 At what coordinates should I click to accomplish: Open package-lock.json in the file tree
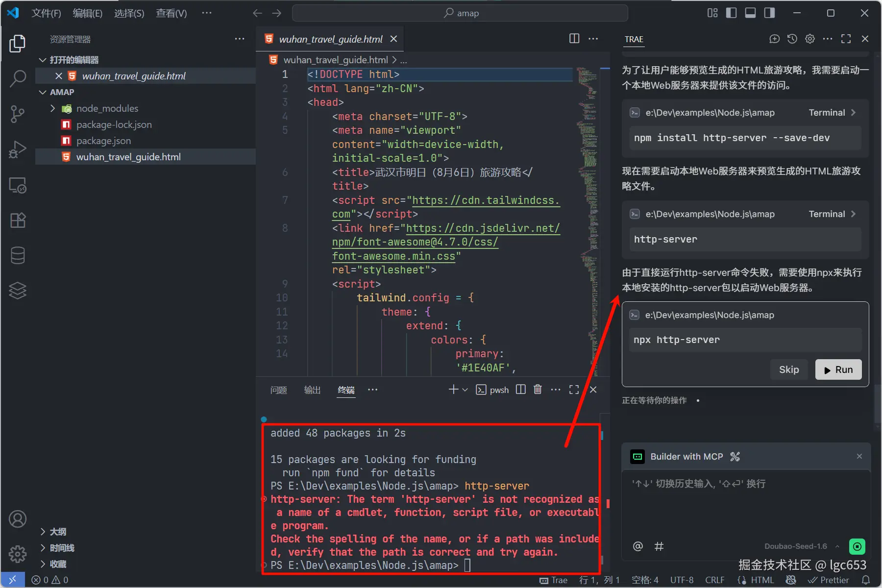(114, 124)
